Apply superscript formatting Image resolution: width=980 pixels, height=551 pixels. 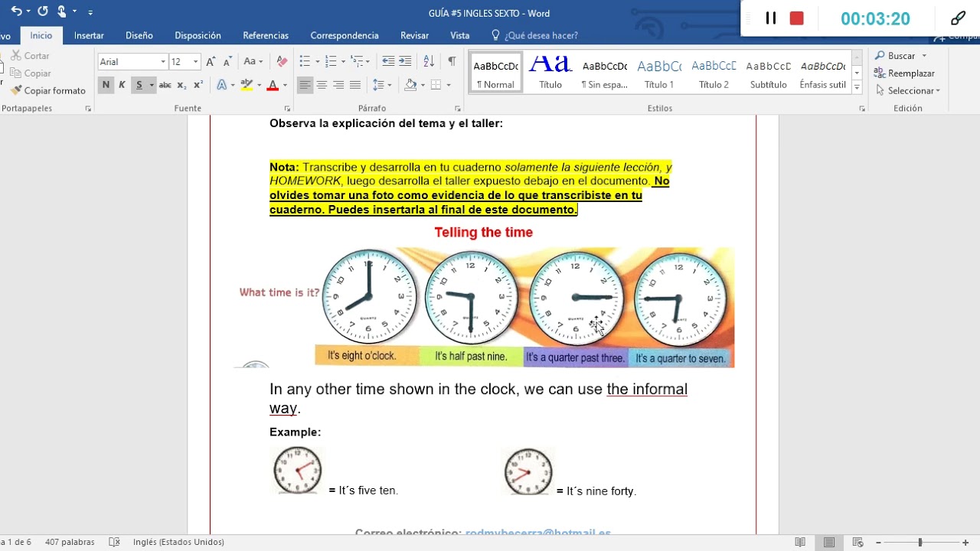point(198,85)
